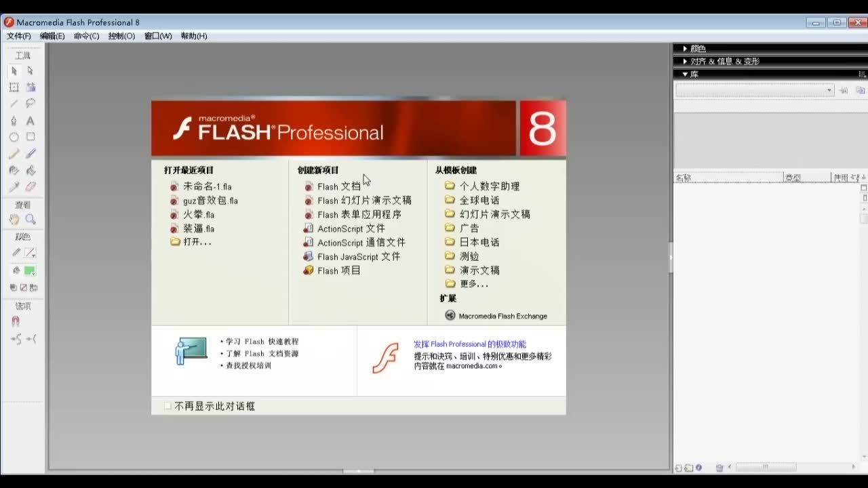Image resolution: width=868 pixels, height=488 pixels.
Task: Select the Eyedropper tool
Action: 14,187
